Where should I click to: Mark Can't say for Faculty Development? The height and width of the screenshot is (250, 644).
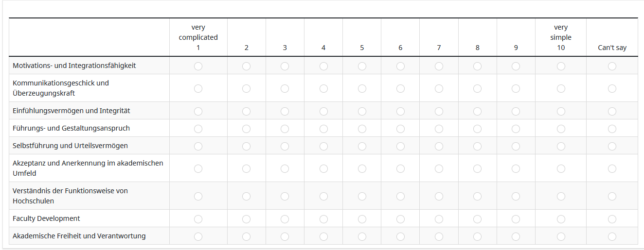612,219
